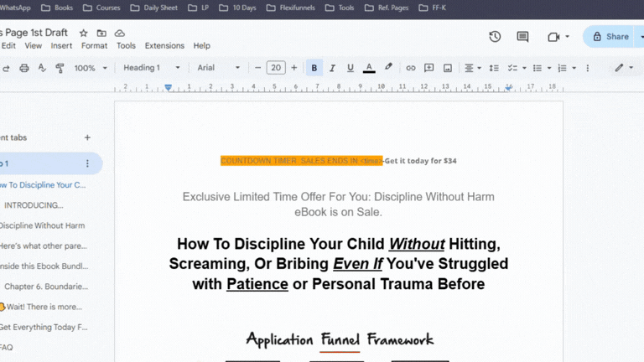The image size is (644, 362).
Task: Star this document
Action: pos(83,33)
